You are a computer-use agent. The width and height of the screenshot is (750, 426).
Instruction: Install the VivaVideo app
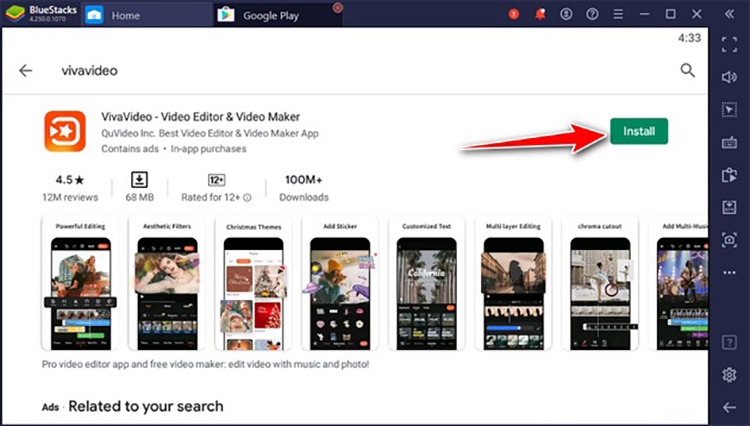(x=639, y=131)
